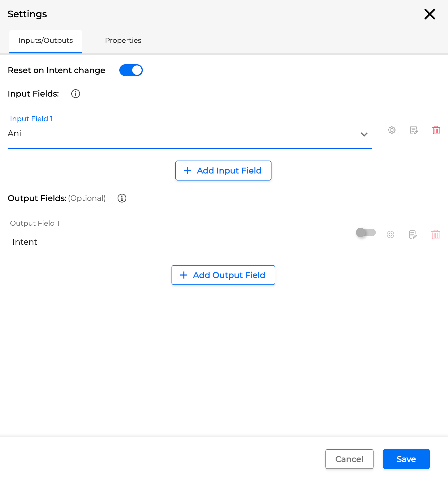Open settings gear for Input Field 1

point(391,130)
